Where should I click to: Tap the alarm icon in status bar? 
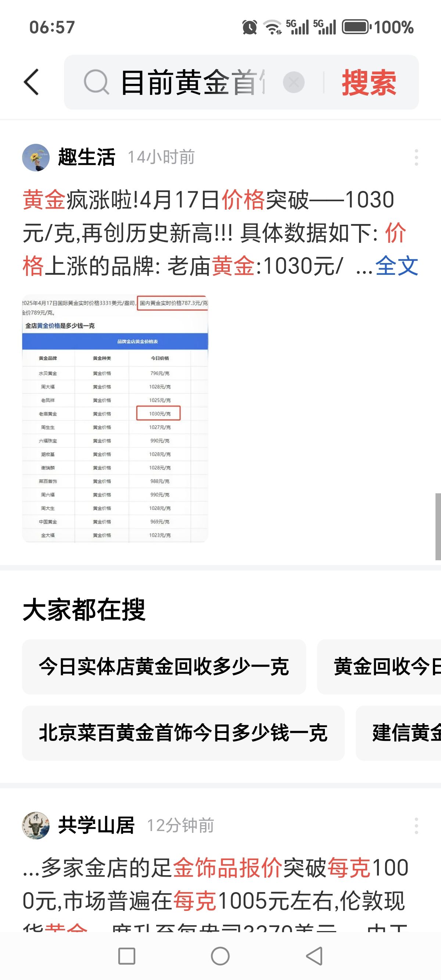pyautogui.click(x=250, y=27)
